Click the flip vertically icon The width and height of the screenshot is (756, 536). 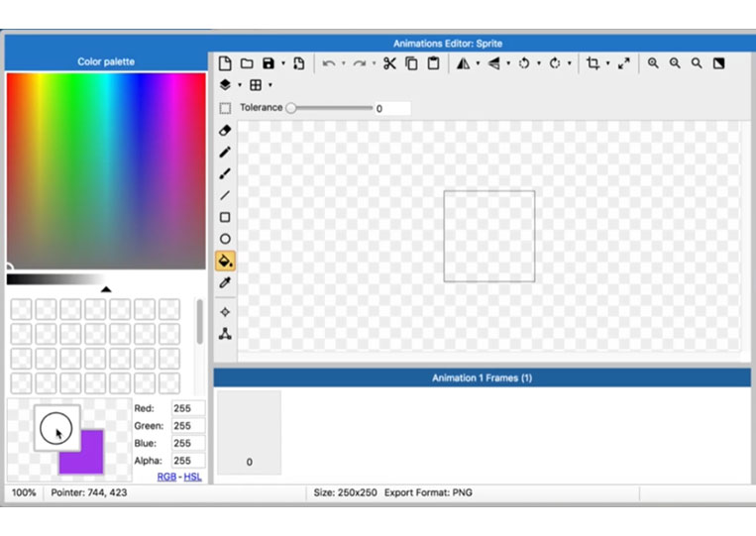coord(493,63)
